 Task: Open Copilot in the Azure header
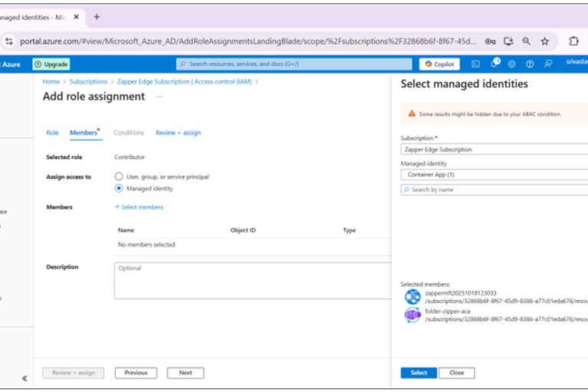(439, 64)
